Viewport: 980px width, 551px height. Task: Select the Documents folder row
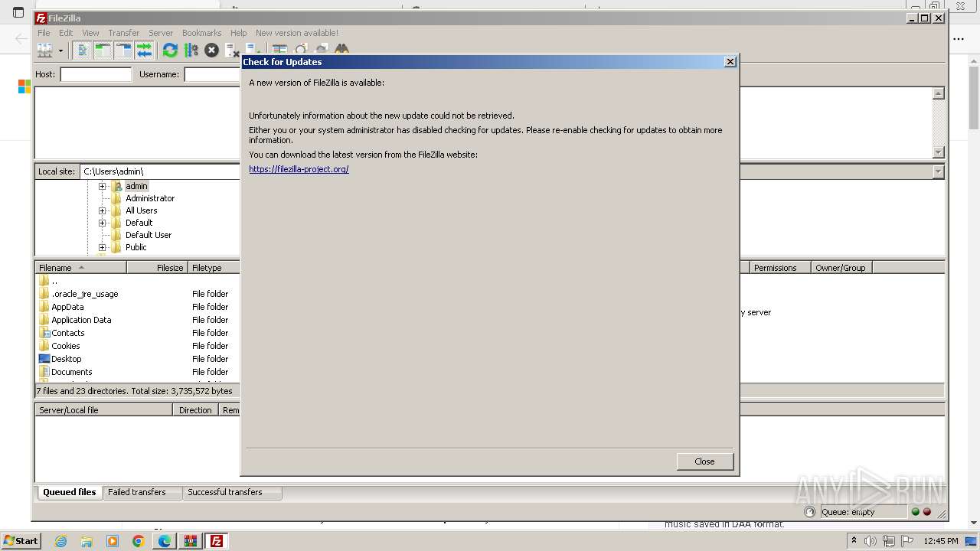pyautogui.click(x=138, y=372)
